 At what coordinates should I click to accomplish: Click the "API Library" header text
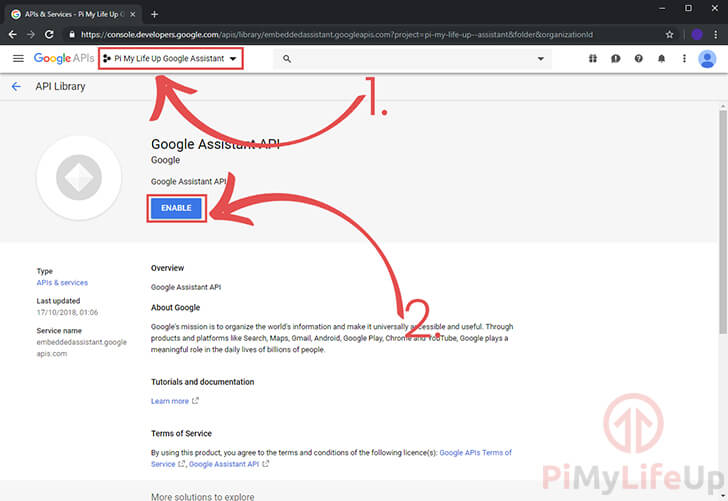(60, 86)
